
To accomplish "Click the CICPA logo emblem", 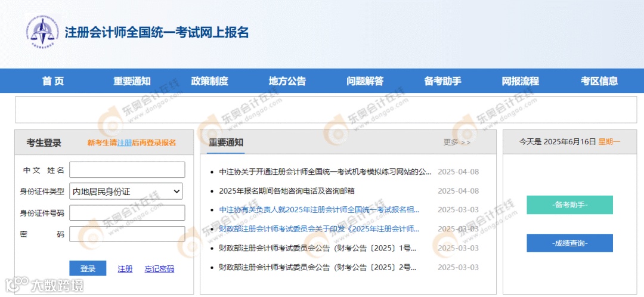I will 42,32.
